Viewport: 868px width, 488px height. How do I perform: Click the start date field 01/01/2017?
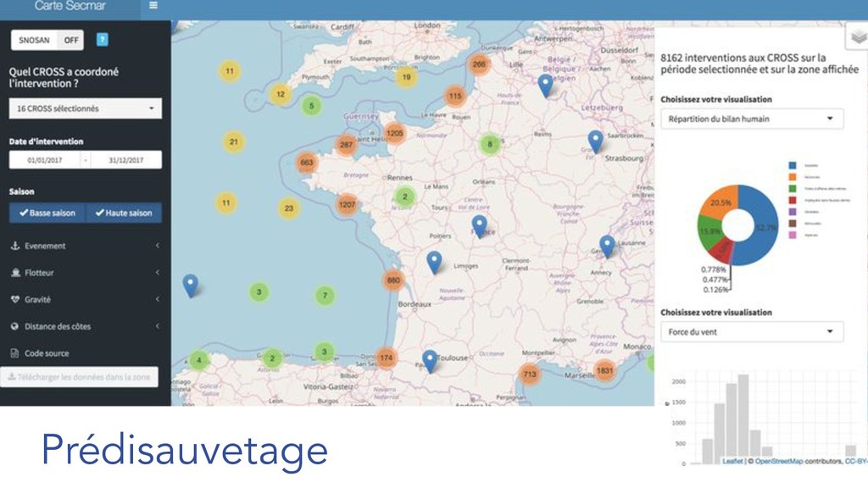(45, 160)
